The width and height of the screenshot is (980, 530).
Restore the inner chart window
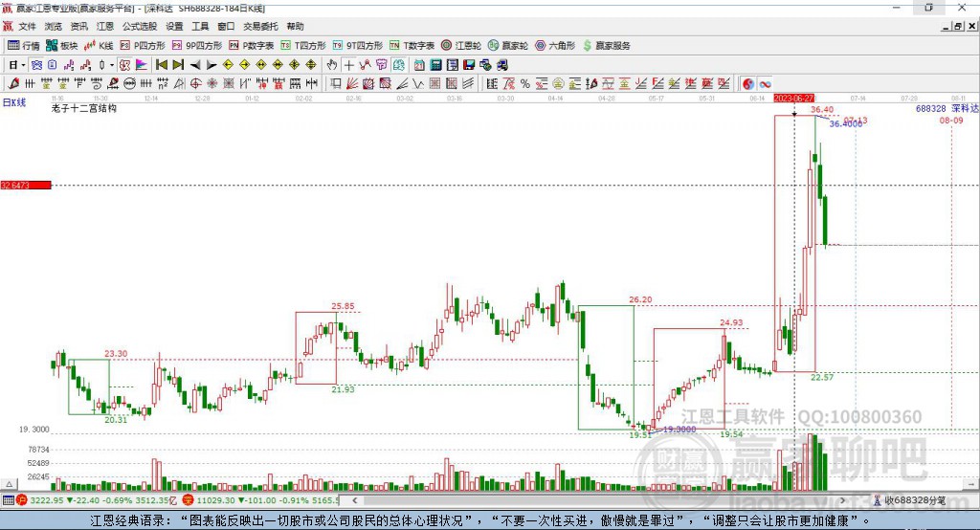coord(958,26)
